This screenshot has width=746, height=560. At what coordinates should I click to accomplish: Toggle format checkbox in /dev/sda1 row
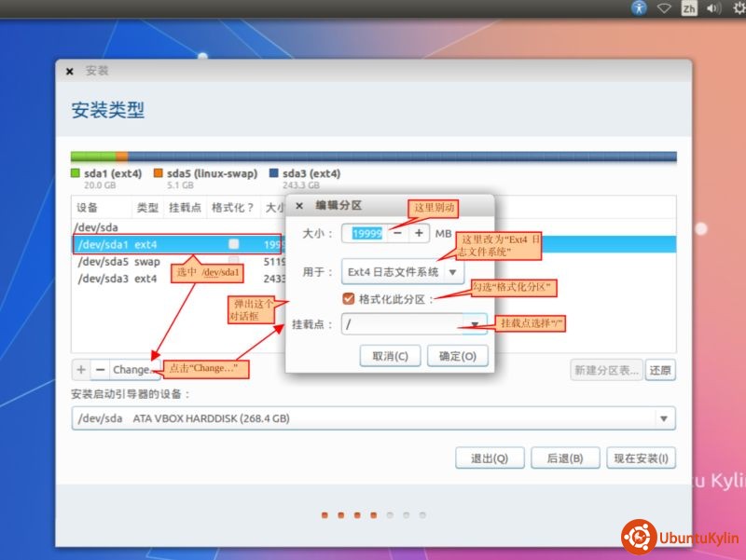234,244
